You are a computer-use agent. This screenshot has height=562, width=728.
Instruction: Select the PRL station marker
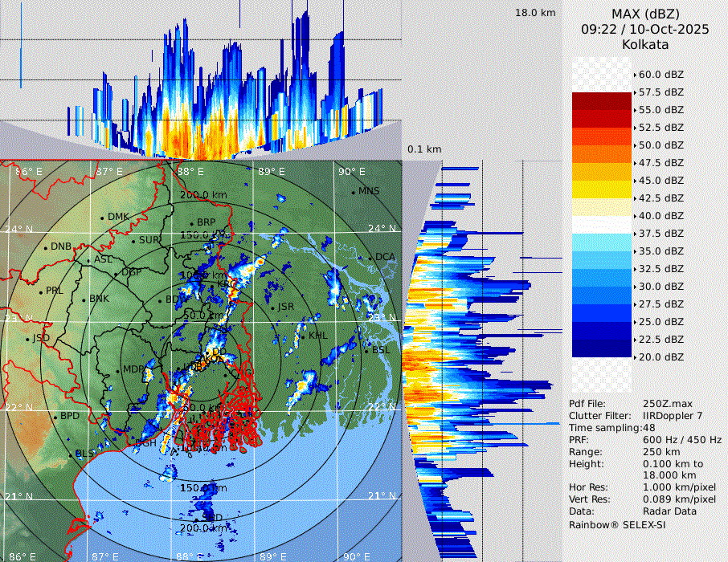click(41, 291)
